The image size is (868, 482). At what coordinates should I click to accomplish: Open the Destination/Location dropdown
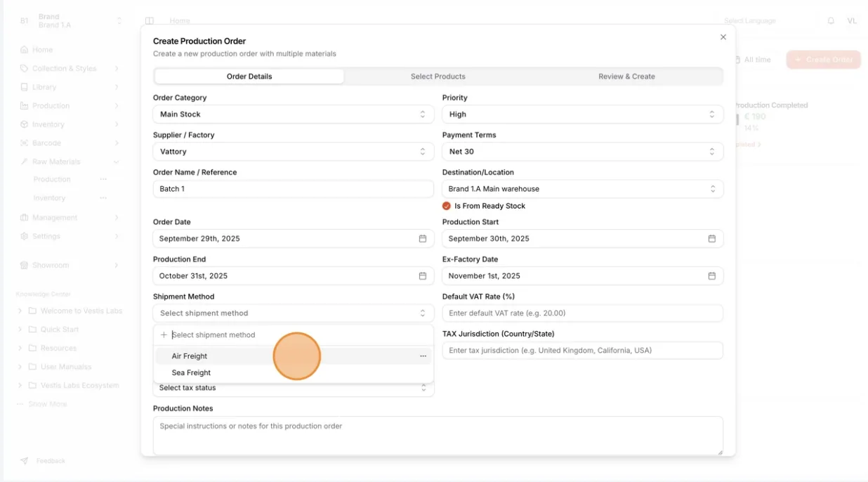pyautogui.click(x=583, y=189)
